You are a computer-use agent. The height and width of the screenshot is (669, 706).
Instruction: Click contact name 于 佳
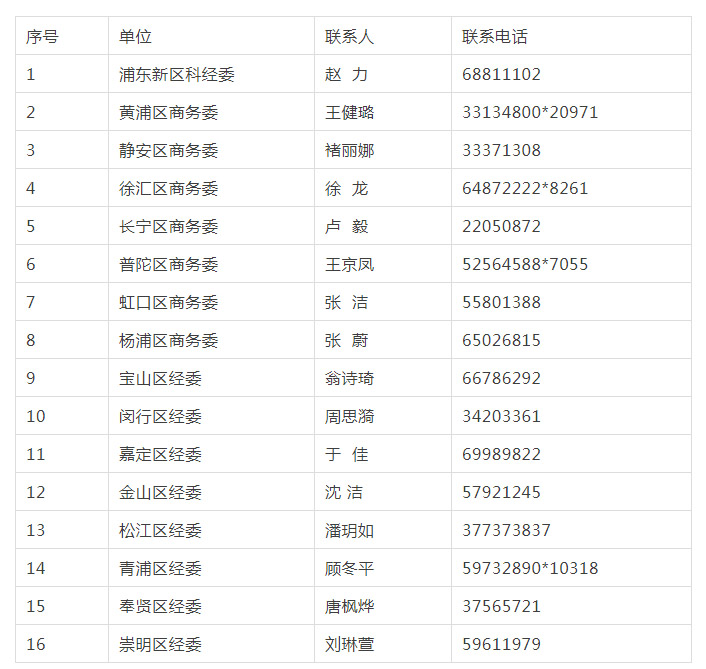(346, 455)
